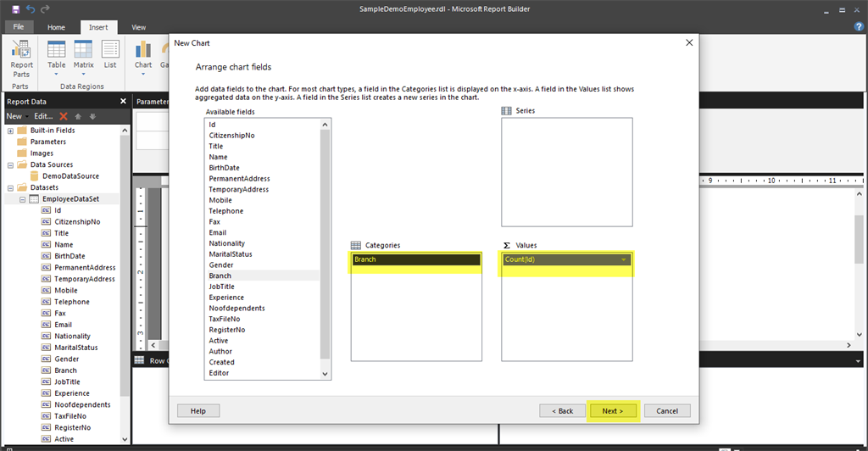Click the Series grid icon
This screenshot has width=868, height=451.
point(507,111)
